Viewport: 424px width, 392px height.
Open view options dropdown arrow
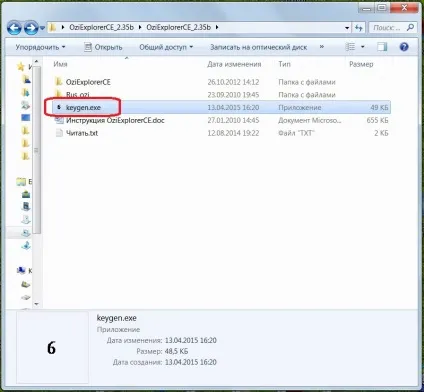click(363, 47)
